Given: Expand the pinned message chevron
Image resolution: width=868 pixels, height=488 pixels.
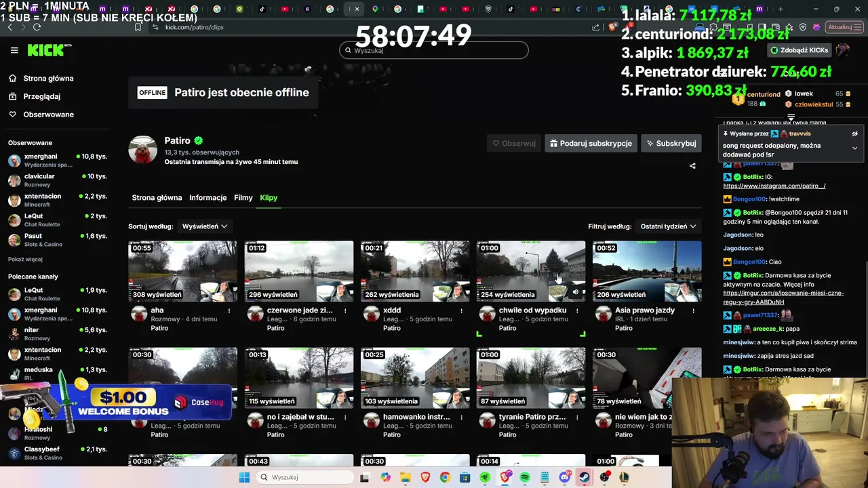Looking at the screenshot, I should 854,148.
